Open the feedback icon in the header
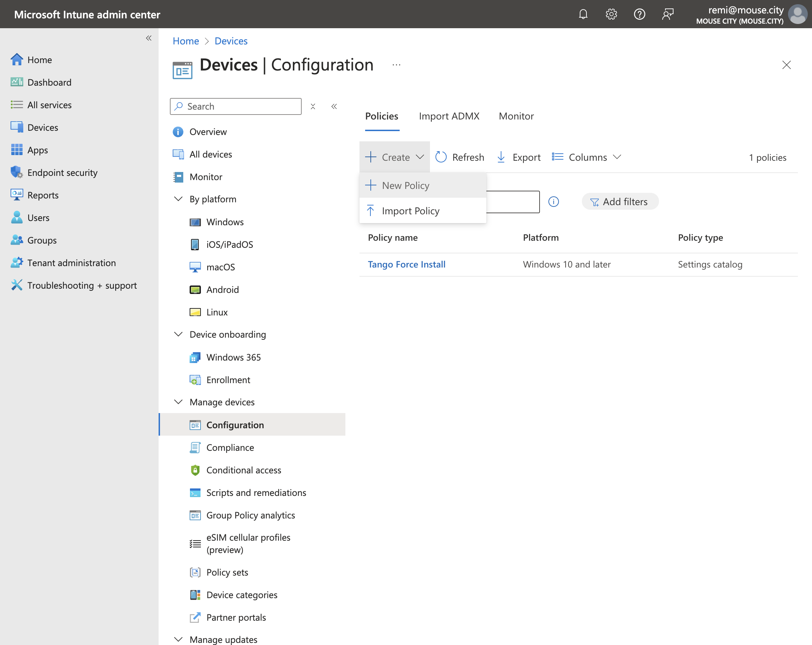Image resolution: width=812 pixels, height=645 pixels. click(668, 14)
